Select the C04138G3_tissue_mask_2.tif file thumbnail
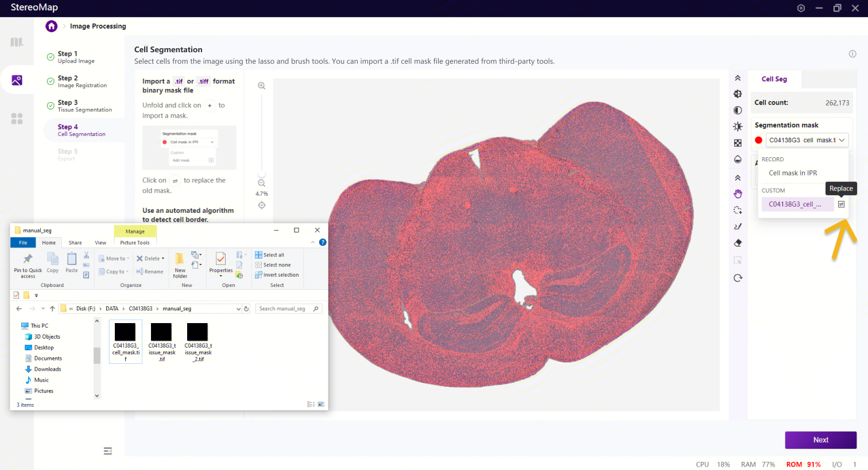The height and width of the screenshot is (470, 868). coord(197,332)
